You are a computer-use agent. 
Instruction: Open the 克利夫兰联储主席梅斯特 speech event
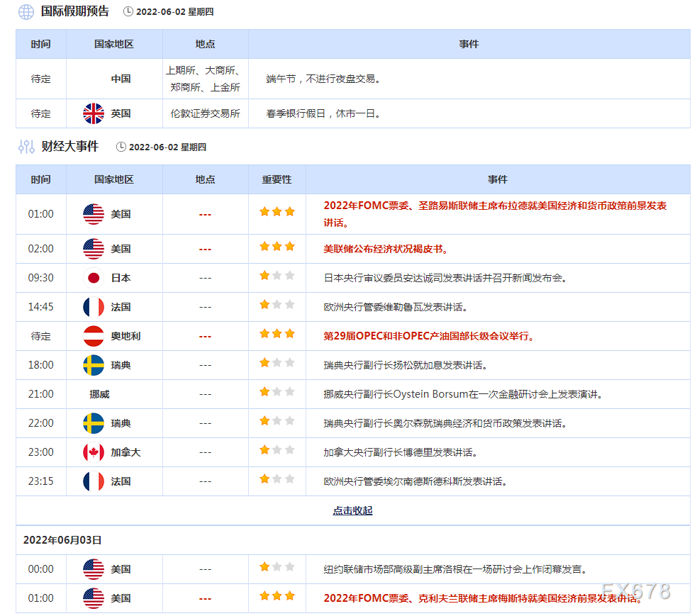pos(483,599)
